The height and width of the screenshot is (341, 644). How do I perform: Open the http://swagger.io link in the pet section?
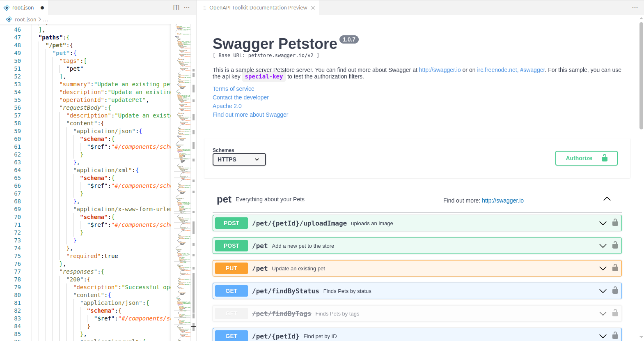503,200
